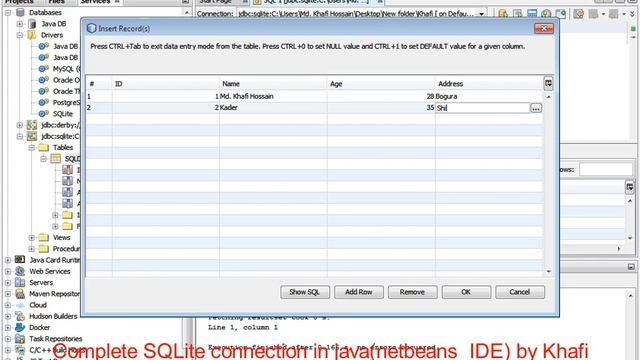Viewport: 640px width, 360px height.
Task: Select the Task Repositories tree item
Action: click(x=56, y=338)
